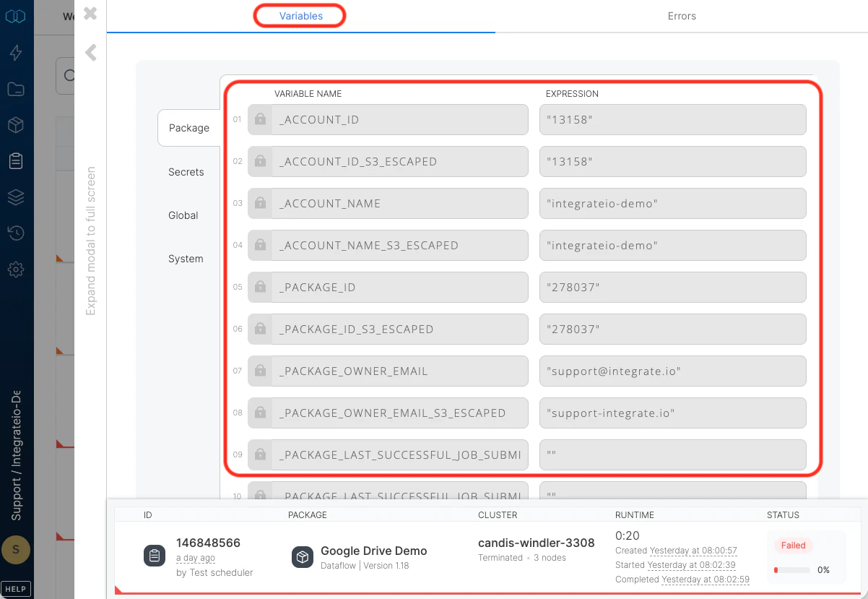This screenshot has width=868, height=599.
Task: Select the Global variables tab
Action: (183, 215)
